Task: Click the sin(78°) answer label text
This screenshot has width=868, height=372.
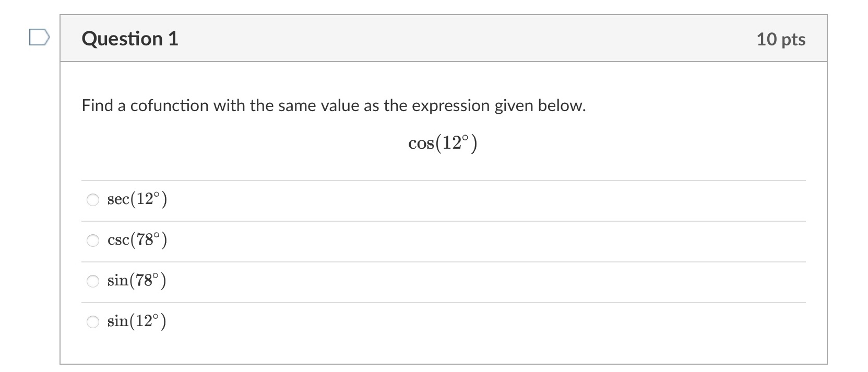Action: pos(137,280)
